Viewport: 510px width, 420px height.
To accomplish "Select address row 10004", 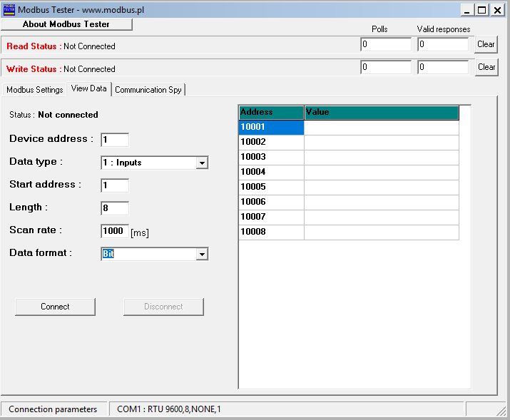I will (271, 173).
